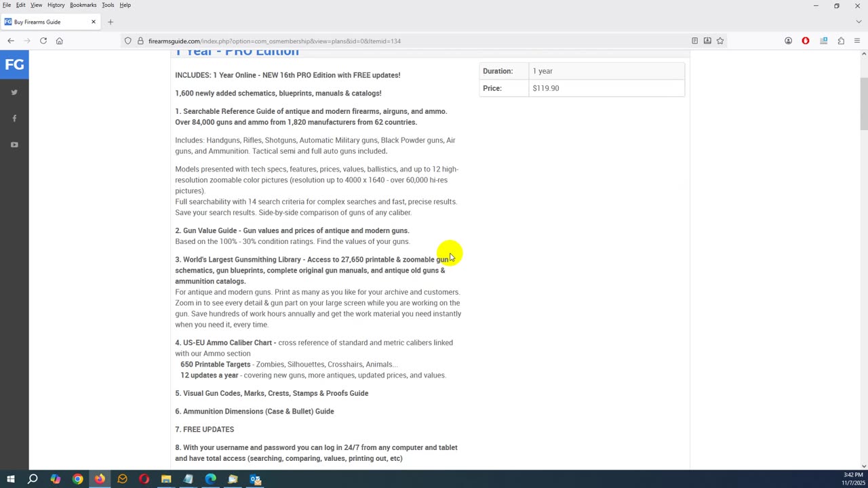
Task: Open the Twitter link in the sidebar
Action: pyautogui.click(x=14, y=92)
